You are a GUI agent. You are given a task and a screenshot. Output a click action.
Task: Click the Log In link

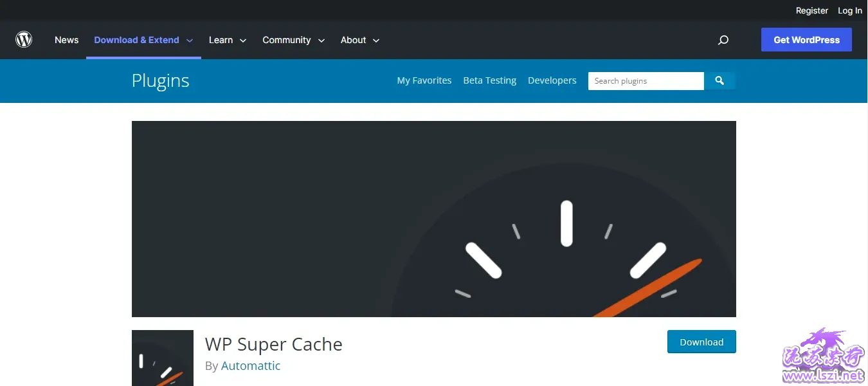pos(850,10)
